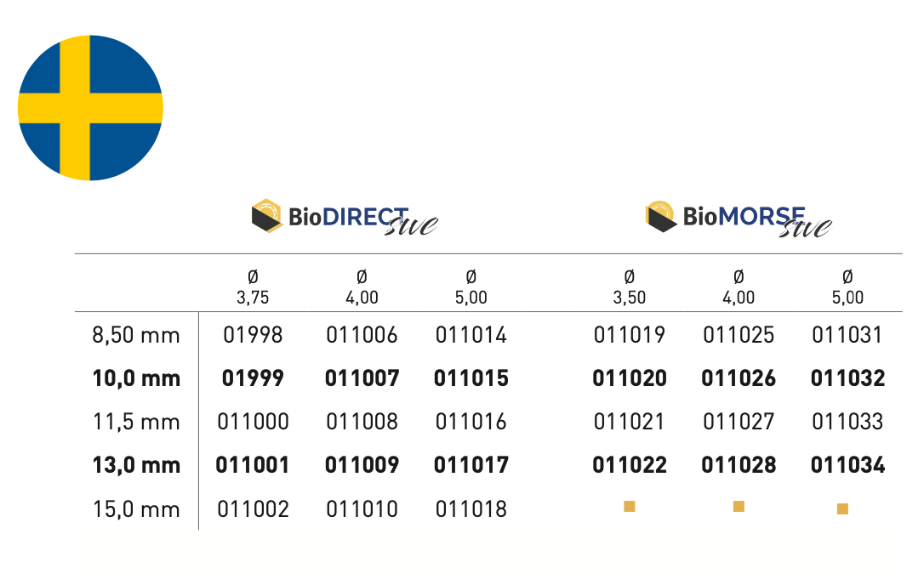
Task: Click the BioDIRECT swe hexagon logo icon
Action: point(267,216)
